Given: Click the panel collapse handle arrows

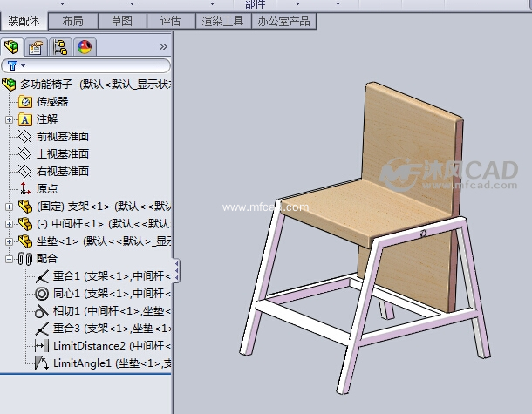Looking at the screenshot, I should 176,270.
